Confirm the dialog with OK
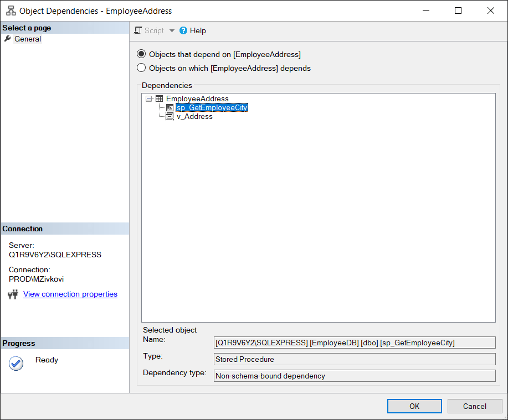This screenshot has width=508, height=420. (x=414, y=406)
